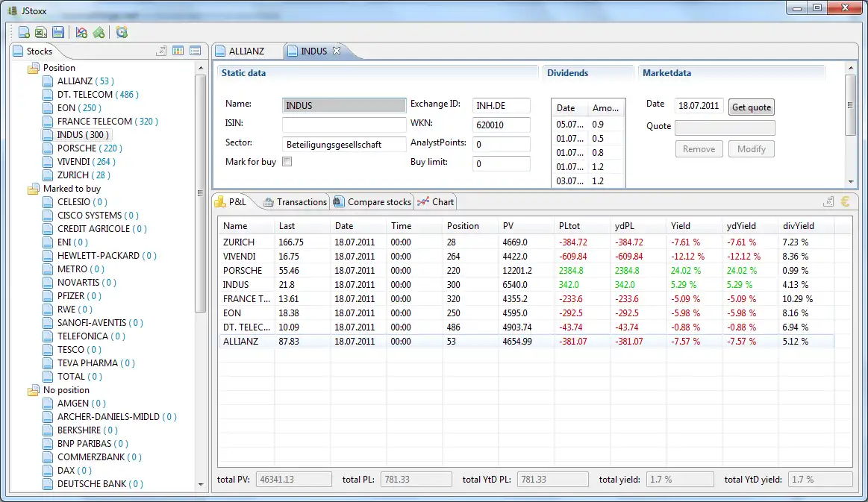The width and height of the screenshot is (868, 502).
Task: Click the sort order icon in Stocks panel header
Action: (161, 51)
